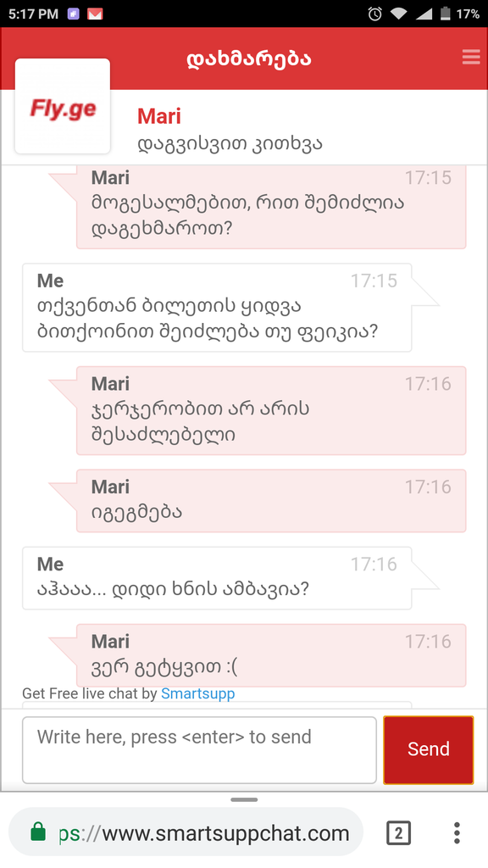Open the hamburger menu on the red header
The height and width of the screenshot is (868, 488).
[471, 58]
